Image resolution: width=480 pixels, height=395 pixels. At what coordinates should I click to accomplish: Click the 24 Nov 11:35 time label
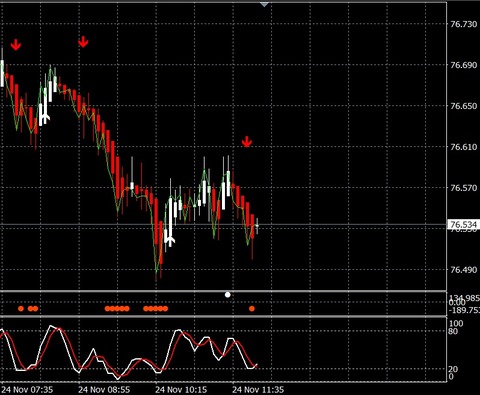(258, 389)
